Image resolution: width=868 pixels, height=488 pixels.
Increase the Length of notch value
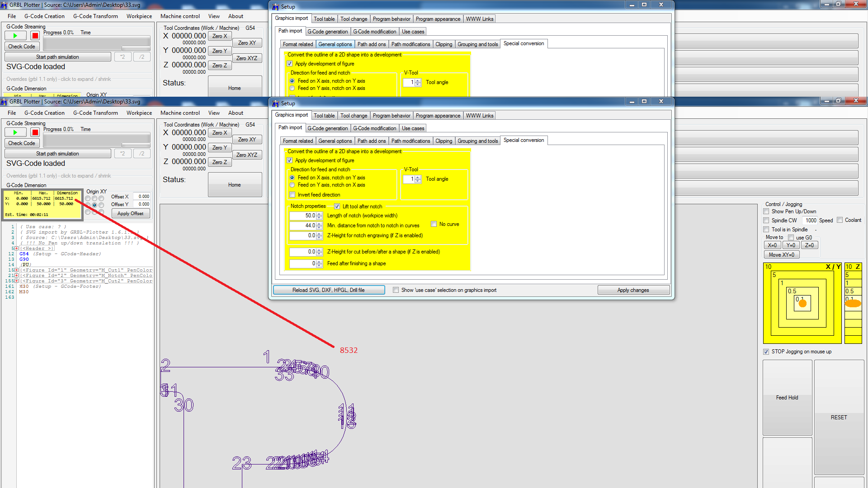click(x=319, y=214)
